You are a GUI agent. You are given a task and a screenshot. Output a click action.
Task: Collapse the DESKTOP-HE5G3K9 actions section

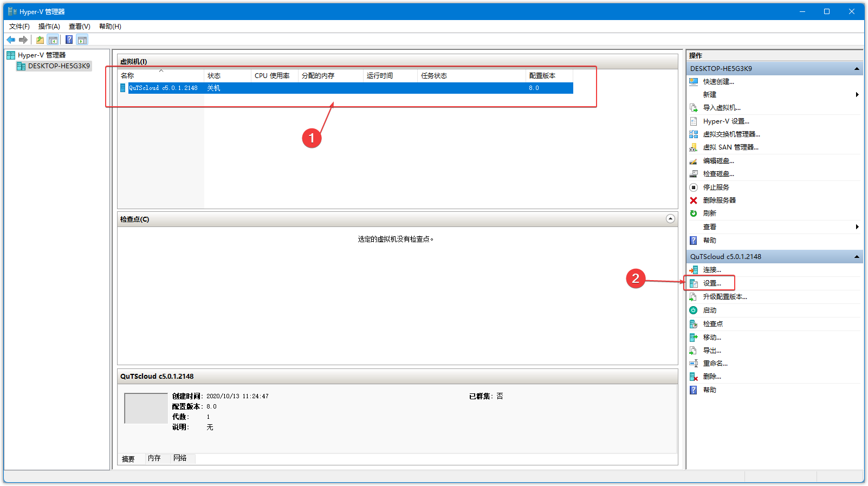click(857, 69)
